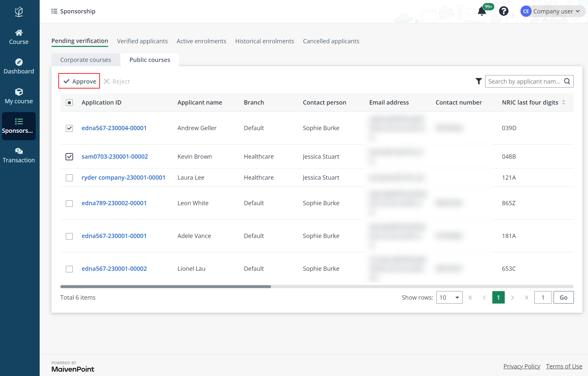588x376 pixels.
Task: Check Adele Vance row checkbox
Action: [x=69, y=236]
